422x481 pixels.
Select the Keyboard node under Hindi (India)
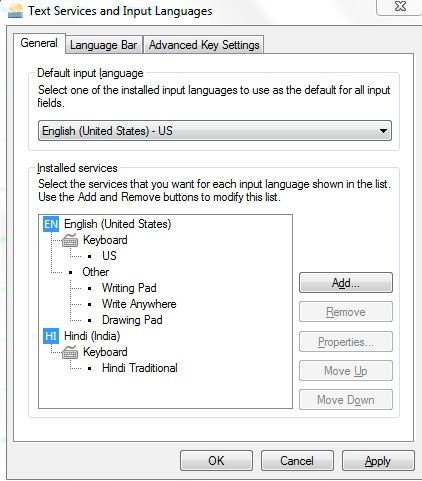pos(105,352)
